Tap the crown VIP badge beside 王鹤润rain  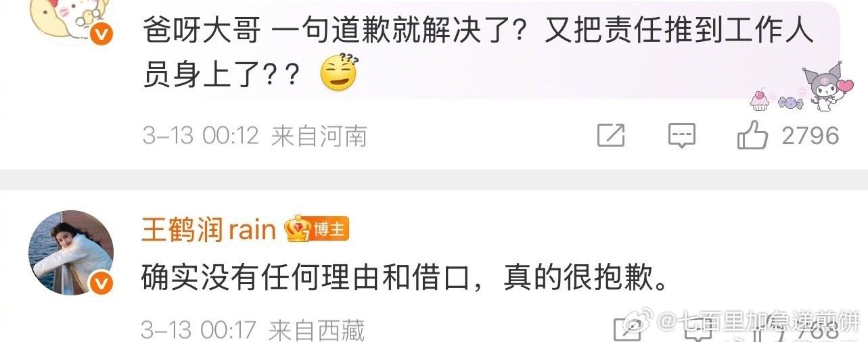tap(296, 229)
